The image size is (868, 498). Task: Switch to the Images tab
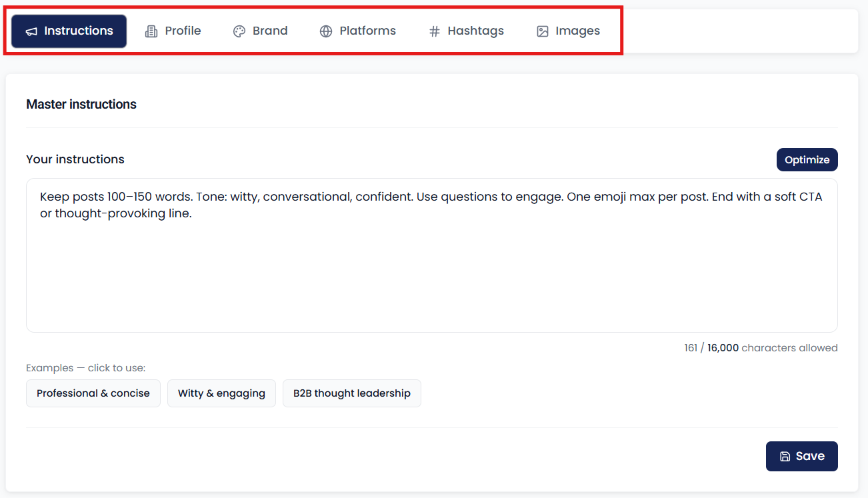[568, 31]
